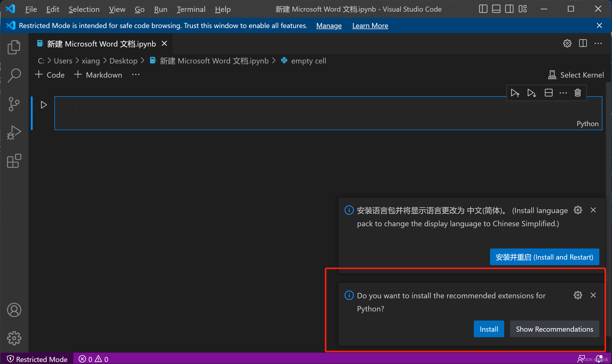Click Install and Restart button
Viewport: 612px width, 364px height.
point(544,257)
